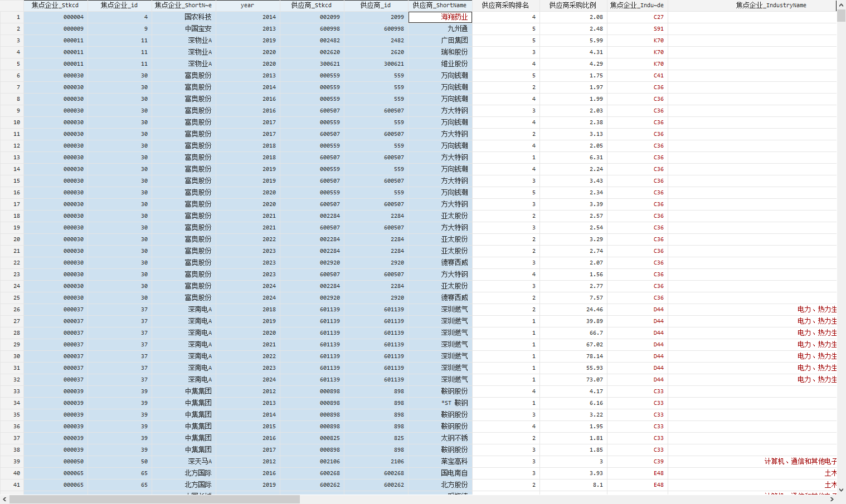The width and height of the screenshot is (846, 504).
Task: Click the vertical scrollbar down arrow
Action: pos(841,490)
